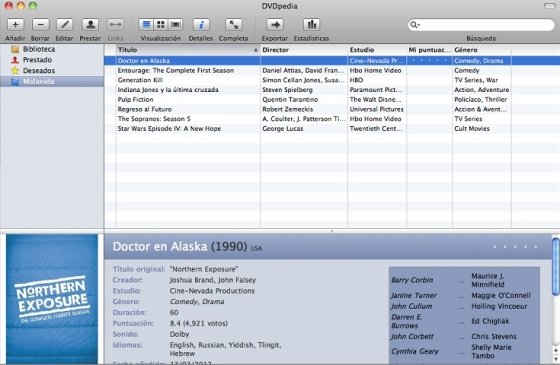
Task: Click the Quentin Tarantino director cell
Action: 290,99
